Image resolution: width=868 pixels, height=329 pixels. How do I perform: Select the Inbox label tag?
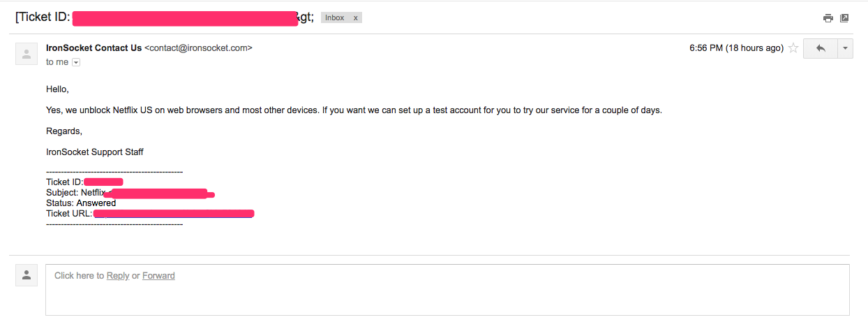coord(335,18)
